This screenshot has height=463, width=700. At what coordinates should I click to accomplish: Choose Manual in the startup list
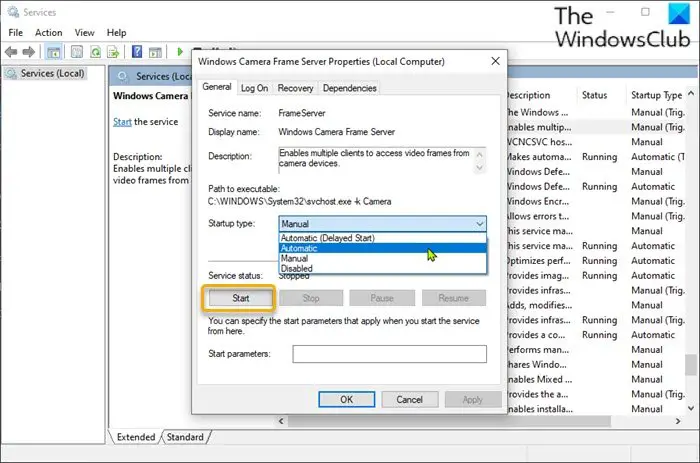click(383, 259)
